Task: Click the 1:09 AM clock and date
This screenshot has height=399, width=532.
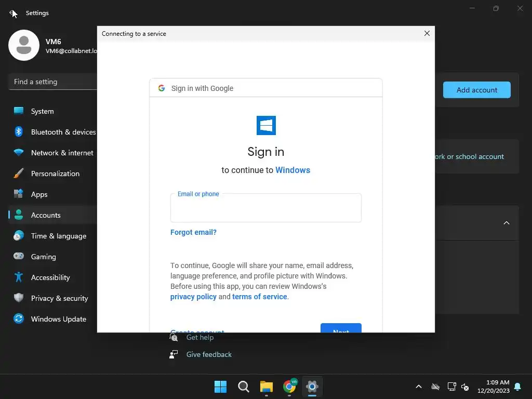Action: tap(494, 387)
